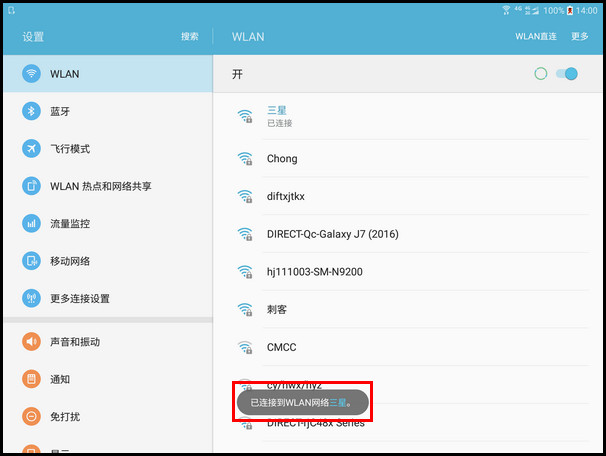Viewport: 606px width, 456px height.
Task: Tap wifi icon beside hj111003-SM-N9200
Action: [245, 272]
